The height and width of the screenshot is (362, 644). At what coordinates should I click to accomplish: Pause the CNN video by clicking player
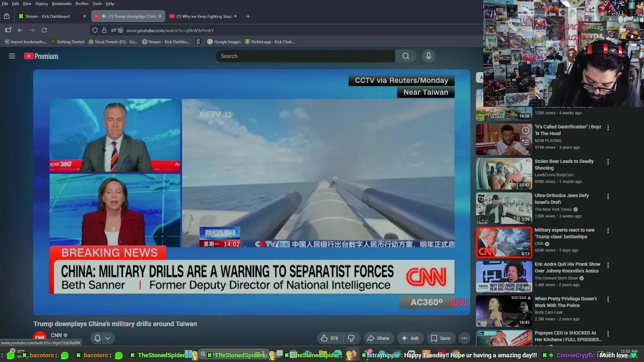point(252,192)
